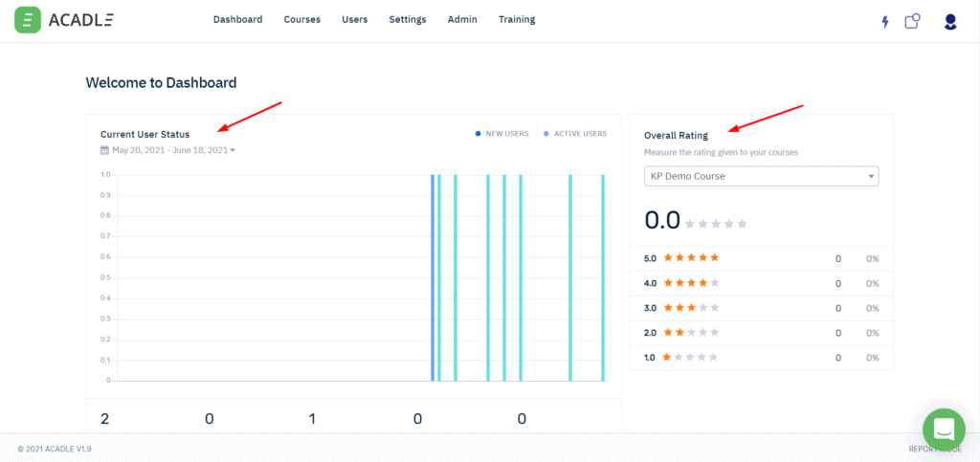
Task: Click the Report Issue link in footer
Action: point(934,448)
